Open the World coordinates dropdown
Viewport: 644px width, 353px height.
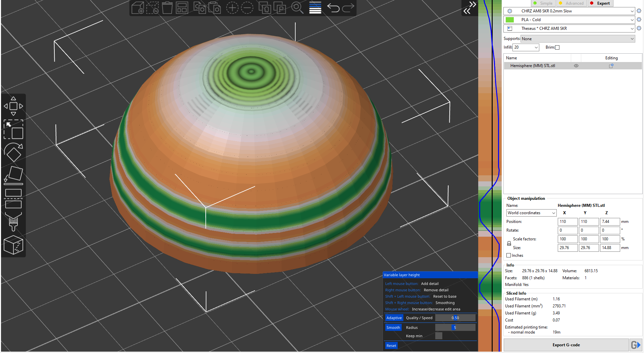[531, 213]
